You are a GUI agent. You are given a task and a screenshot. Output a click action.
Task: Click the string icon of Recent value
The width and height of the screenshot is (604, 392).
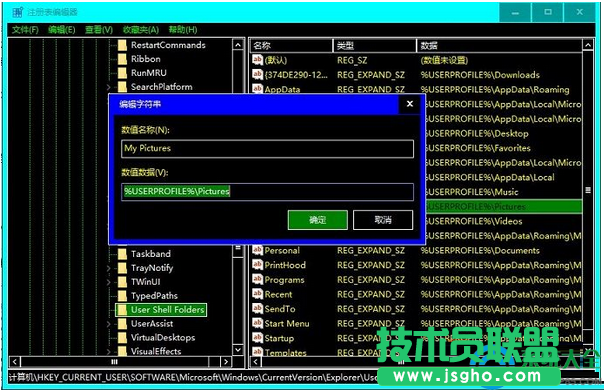tap(257, 294)
